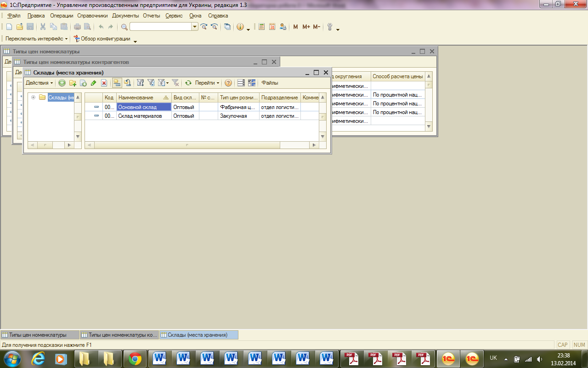Click the Cut scissors icon
Screen dimensions: 588x368
tap(43, 27)
